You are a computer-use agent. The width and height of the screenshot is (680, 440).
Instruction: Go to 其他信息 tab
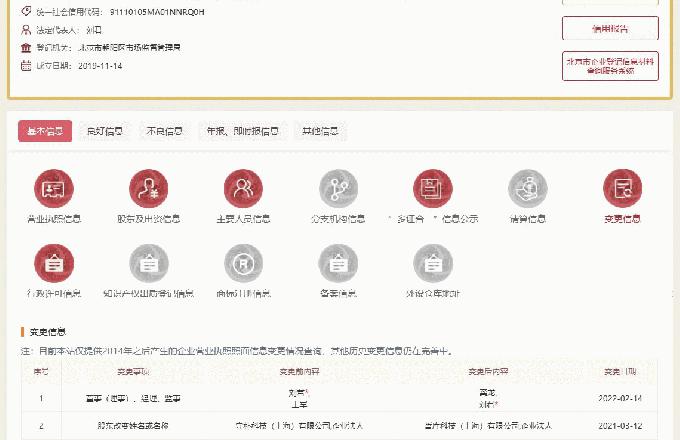pos(320,131)
